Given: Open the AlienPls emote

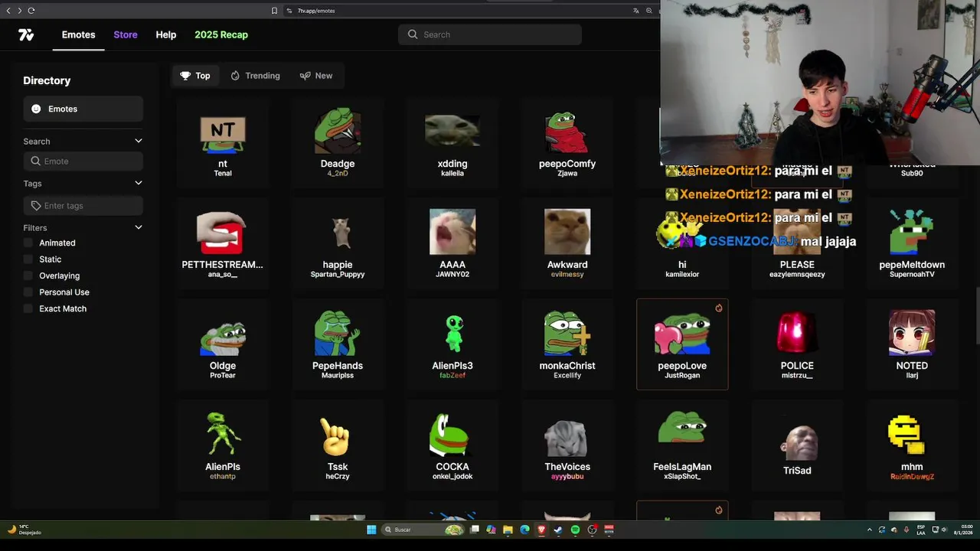Looking at the screenshot, I should click(x=223, y=445).
